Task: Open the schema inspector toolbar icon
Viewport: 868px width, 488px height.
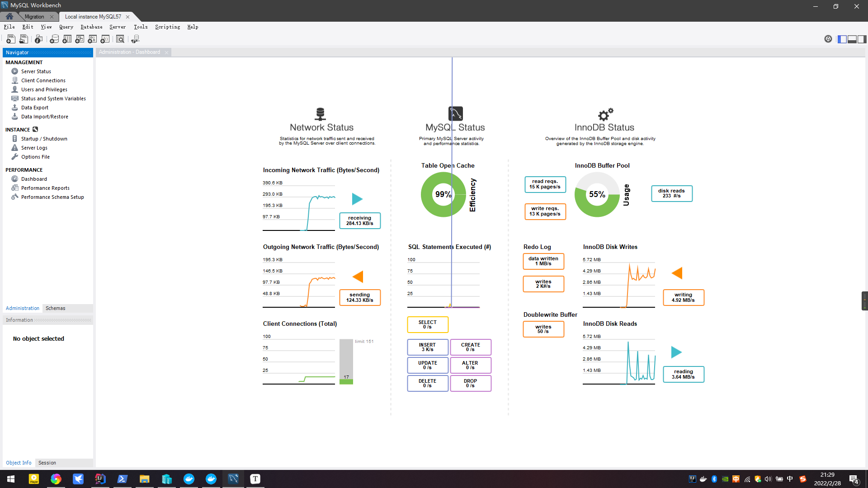Action: click(x=39, y=39)
